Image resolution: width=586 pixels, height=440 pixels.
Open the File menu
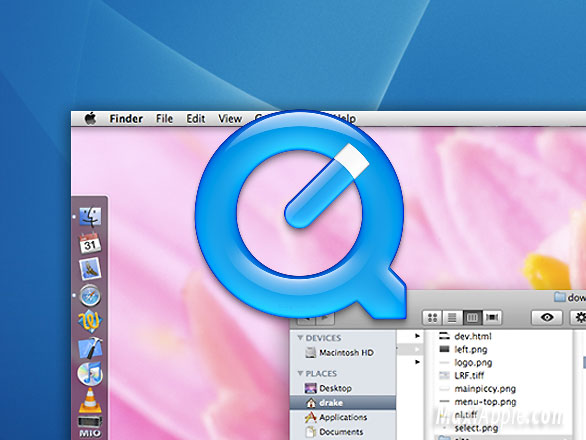tap(164, 119)
